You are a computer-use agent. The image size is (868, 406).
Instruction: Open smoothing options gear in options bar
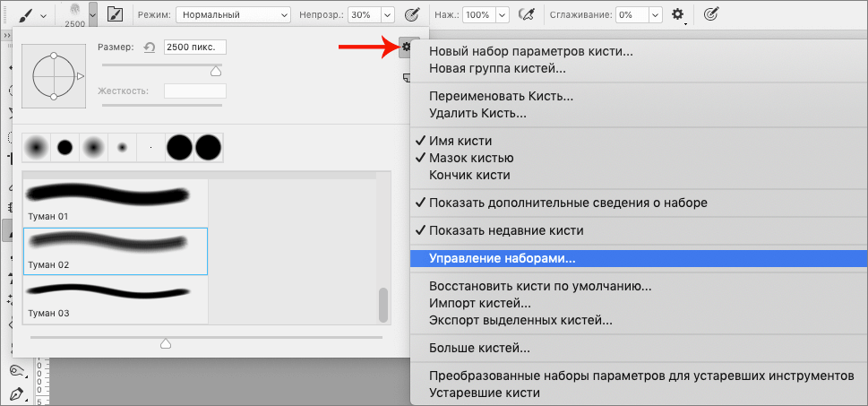pos(678,15)
